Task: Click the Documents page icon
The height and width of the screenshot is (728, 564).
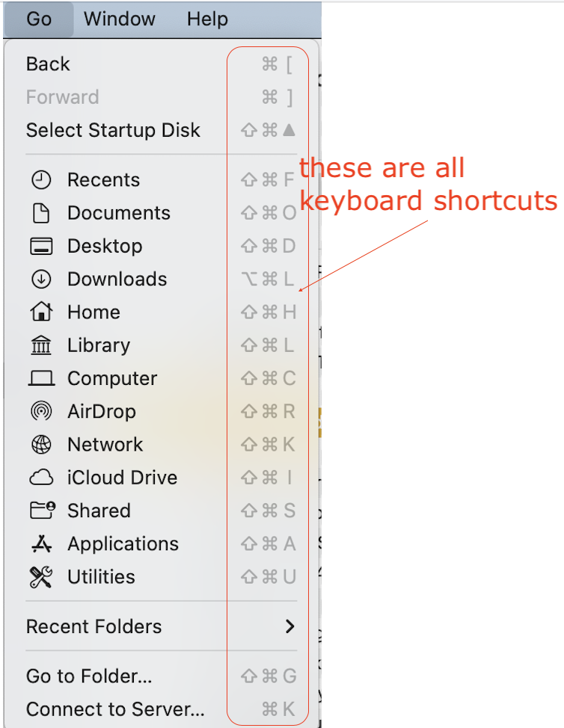Action: [41, 213]
